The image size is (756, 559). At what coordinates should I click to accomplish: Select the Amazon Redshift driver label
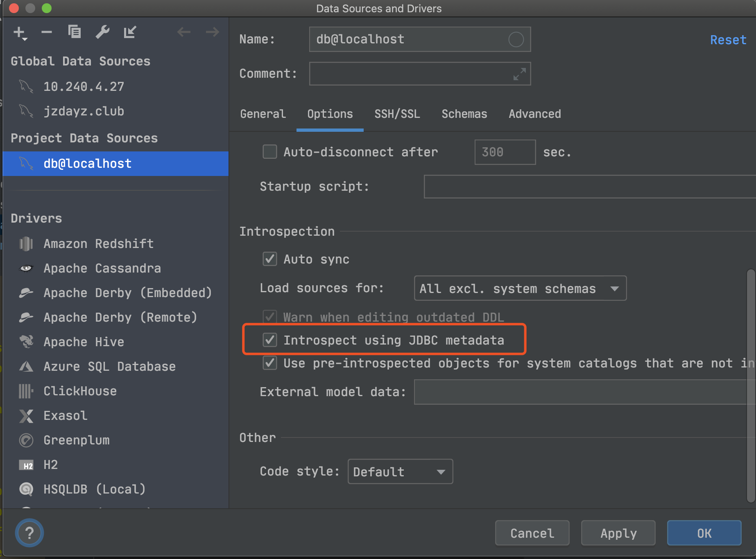[x=99, y=244]
